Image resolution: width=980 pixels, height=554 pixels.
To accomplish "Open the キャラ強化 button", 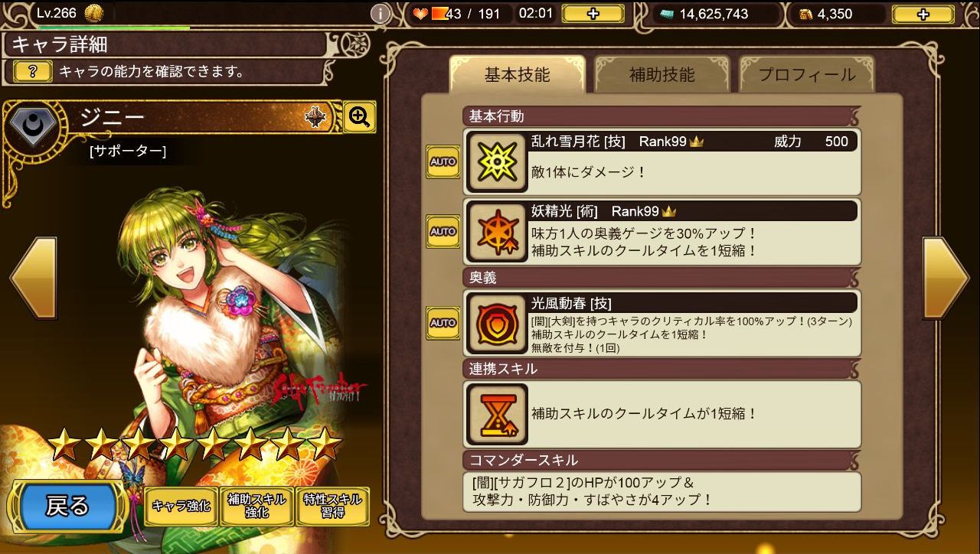I will [x=181, y=506].
